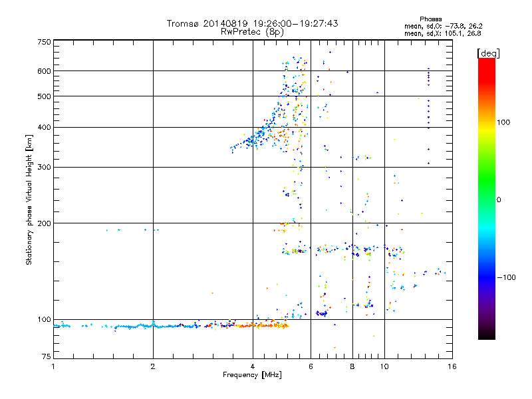Click the y-axis tick label '75'
Screen dimensions: 532x399
click(x=47, y=356)
